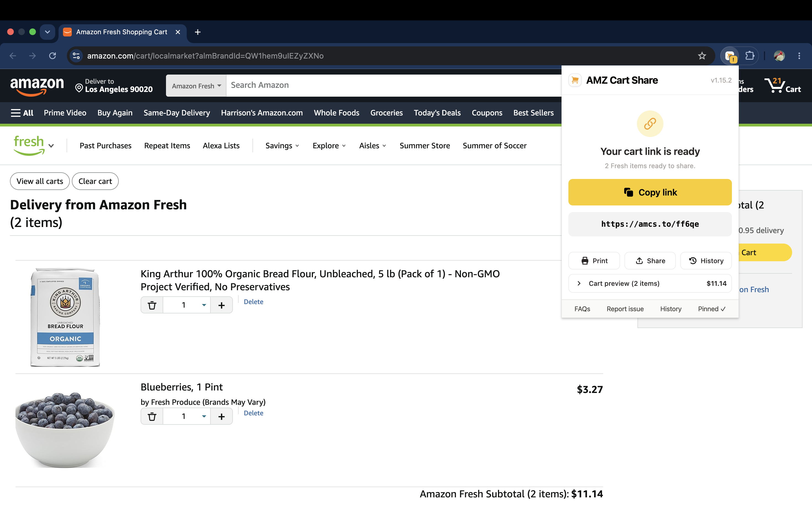Bookmark this page with the star icon

(x=702, y=56)
